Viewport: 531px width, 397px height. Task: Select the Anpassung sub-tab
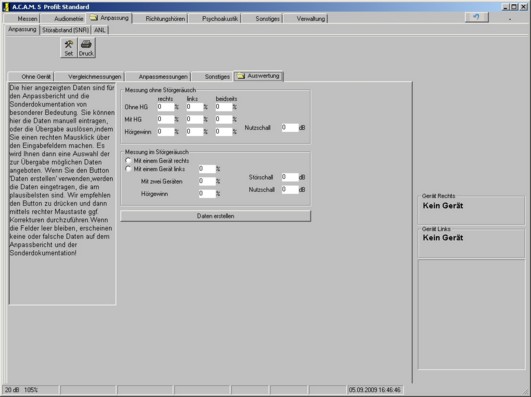[x=22, y=29]
